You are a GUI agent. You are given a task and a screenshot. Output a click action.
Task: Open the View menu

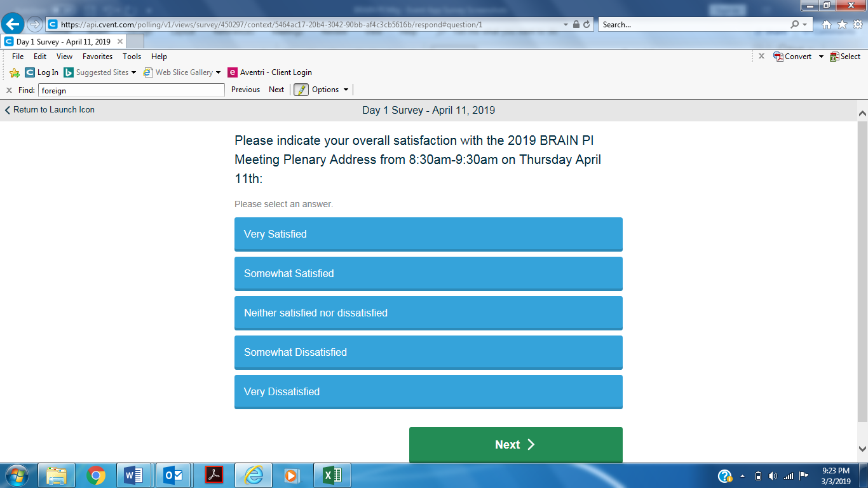tap(64, 57)
